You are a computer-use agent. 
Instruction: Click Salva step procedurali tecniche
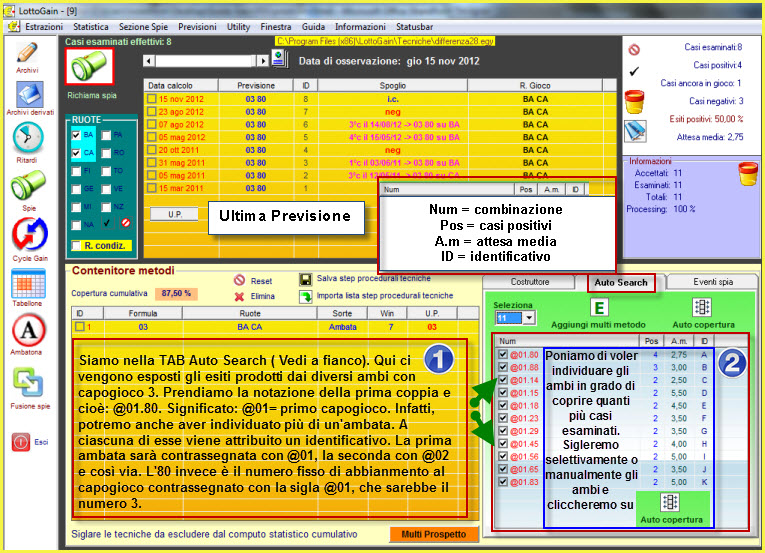(x=374, y=278)
